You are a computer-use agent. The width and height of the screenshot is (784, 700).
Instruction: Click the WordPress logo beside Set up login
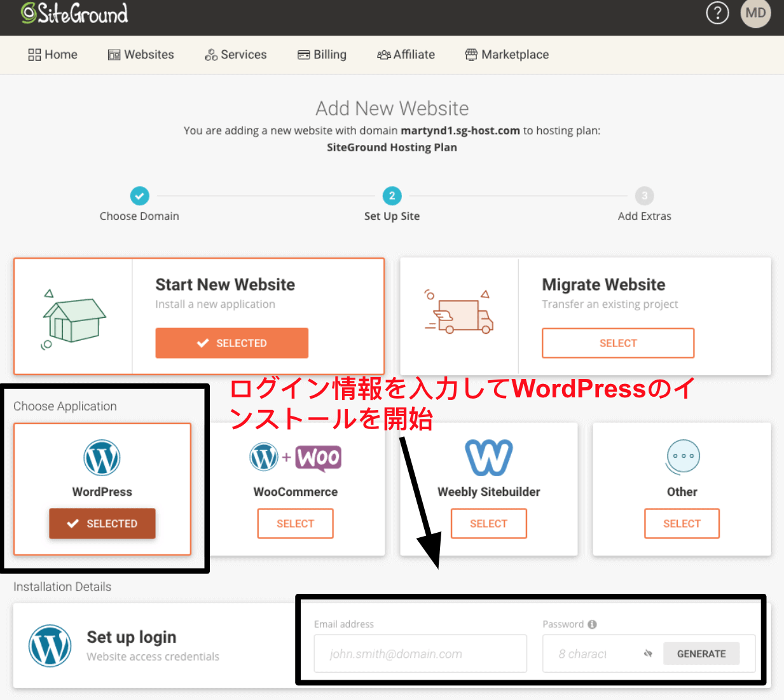coord(50,646)
